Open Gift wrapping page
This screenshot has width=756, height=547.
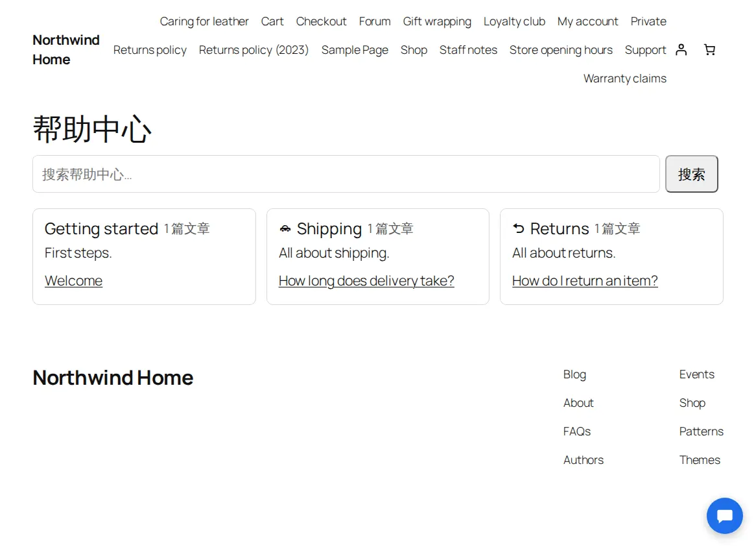[437, 21]
